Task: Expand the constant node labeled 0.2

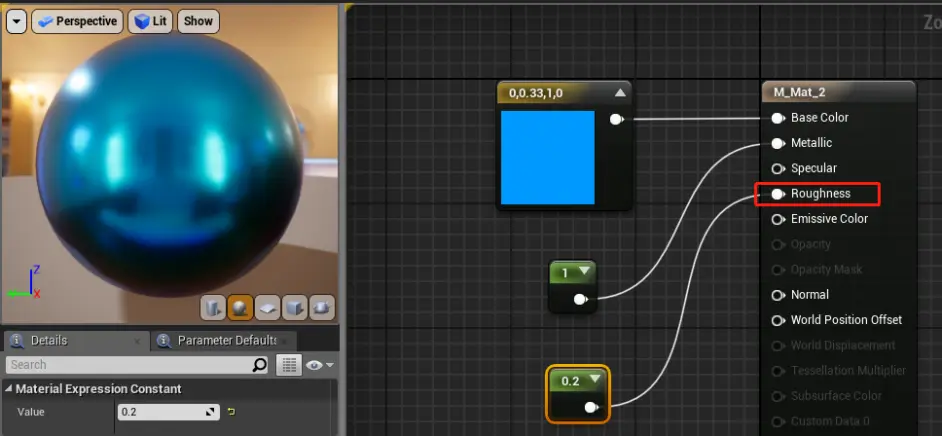Action: tap(595, 379)
